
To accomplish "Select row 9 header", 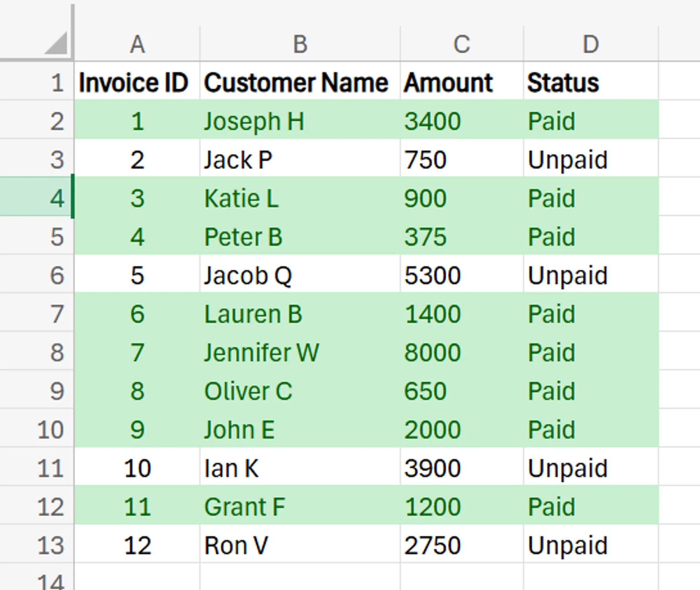I will pyautogui.click(x=36, y=390).
